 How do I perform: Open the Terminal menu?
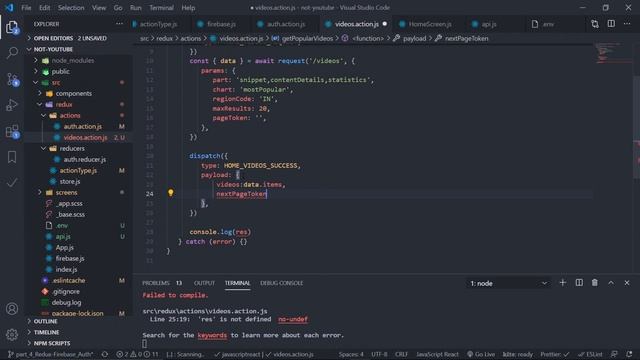(161, 8)
